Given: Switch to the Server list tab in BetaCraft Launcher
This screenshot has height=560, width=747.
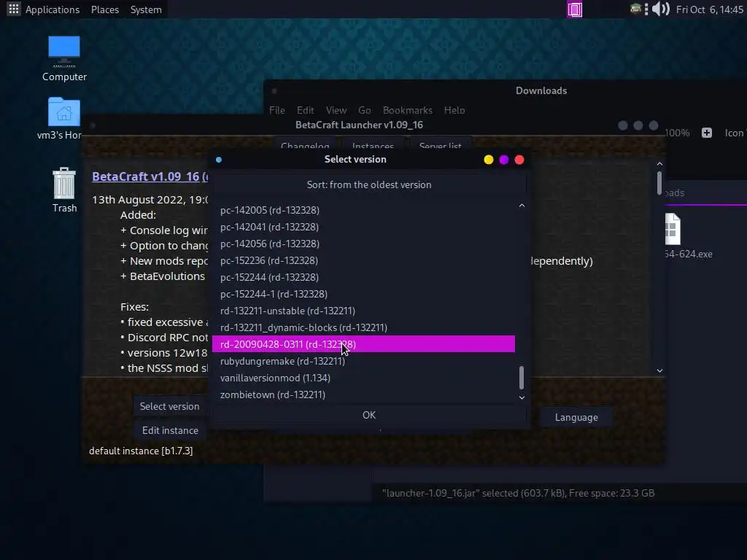Looking at the screenshot, I should [440, 145].
